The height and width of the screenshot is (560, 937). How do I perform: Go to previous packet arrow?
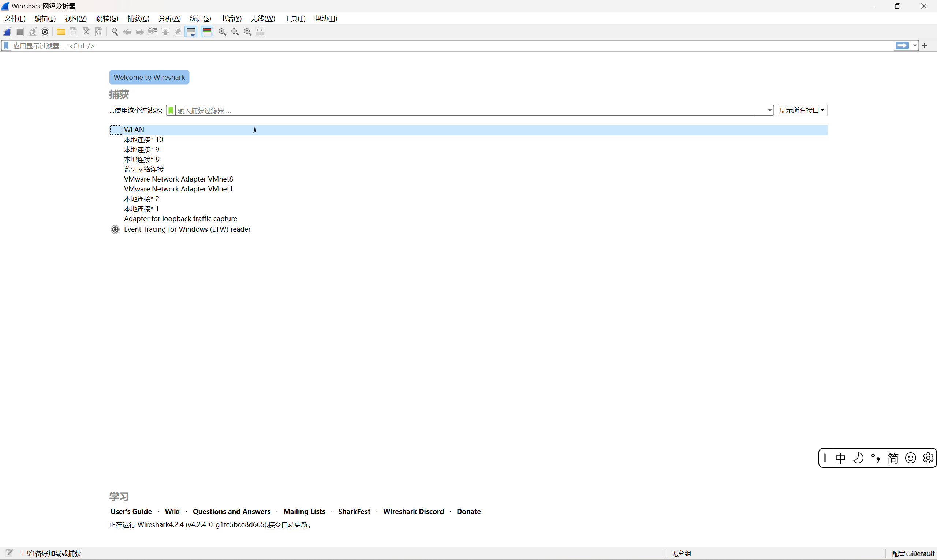pyautogui.click(x=127, y=32)
